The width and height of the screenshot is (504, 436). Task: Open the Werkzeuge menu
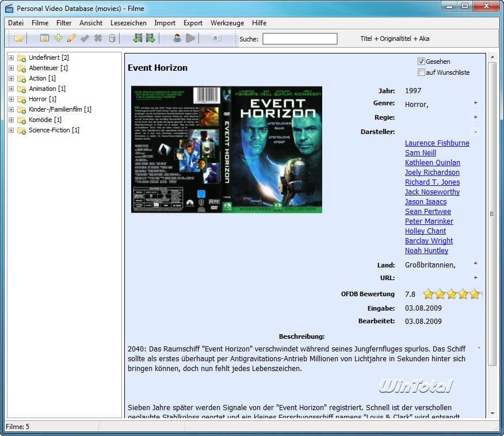point(227,23)
